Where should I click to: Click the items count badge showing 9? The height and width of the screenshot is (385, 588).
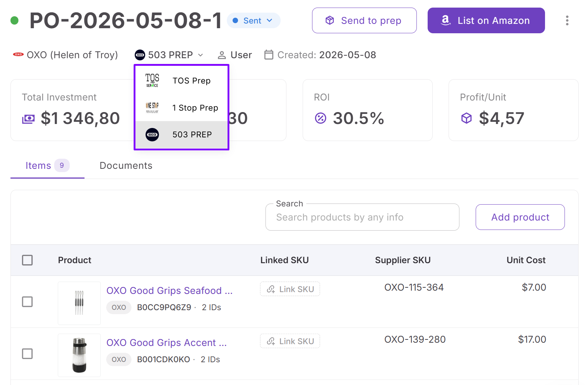pyautogui.click(x=62, y=165)
